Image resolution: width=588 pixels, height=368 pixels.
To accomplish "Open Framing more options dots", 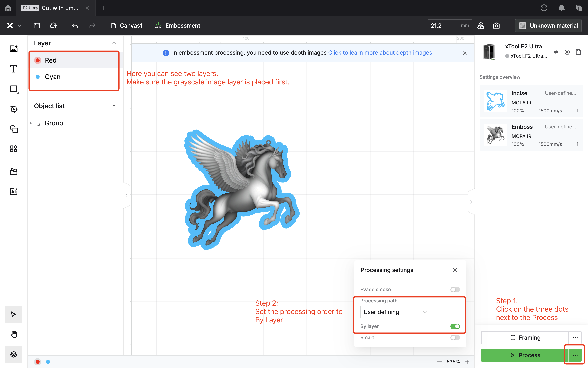I will [x=575, y=337].
